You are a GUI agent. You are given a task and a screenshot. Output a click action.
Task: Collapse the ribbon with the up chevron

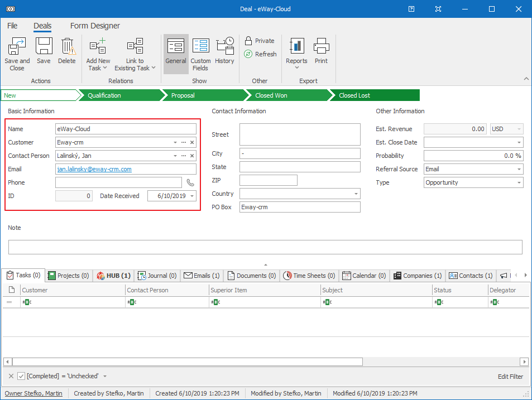[526, 79]
